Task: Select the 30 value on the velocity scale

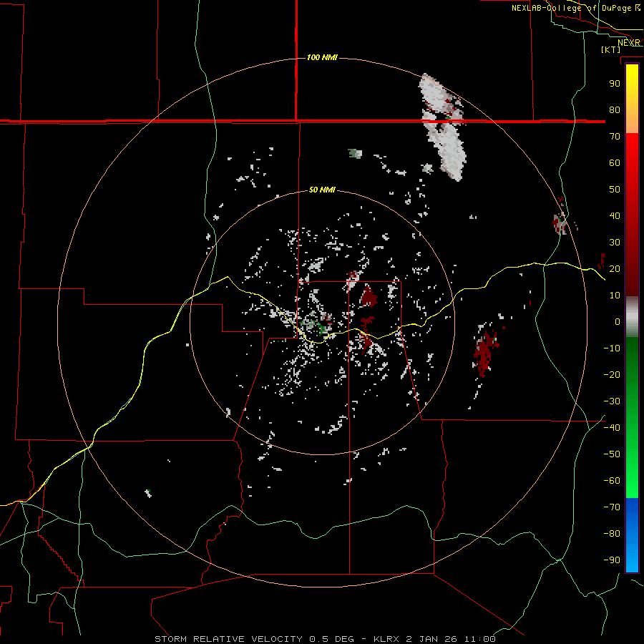Action: pos(615,243)
